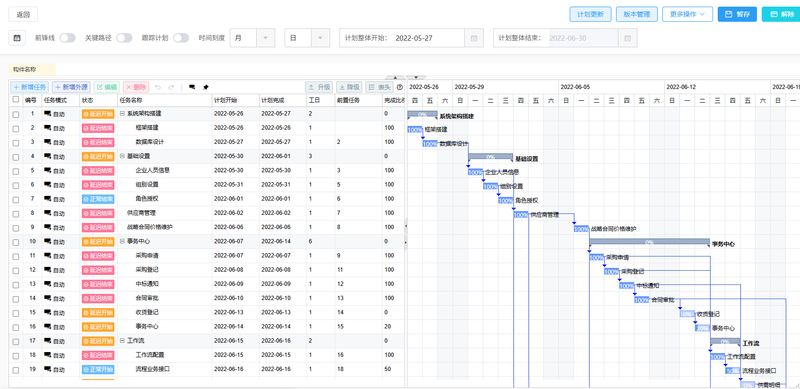Image resolution: width=800 pixels, height=389 pixels.
Task: Click the 延迟结束 status badge in row 2
Action: pos(98,128)
